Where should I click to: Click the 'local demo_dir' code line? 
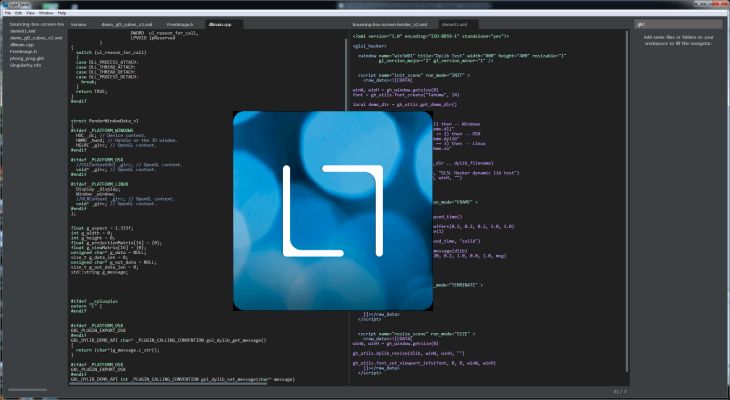pos(405,104)
